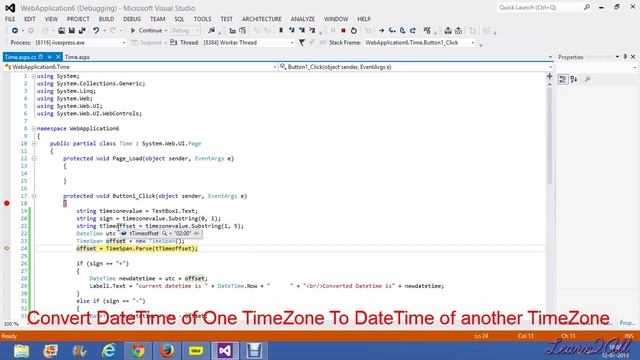Click the Navigate Backward icon
This screenshot has width=640, height=360.
(15, 31)
